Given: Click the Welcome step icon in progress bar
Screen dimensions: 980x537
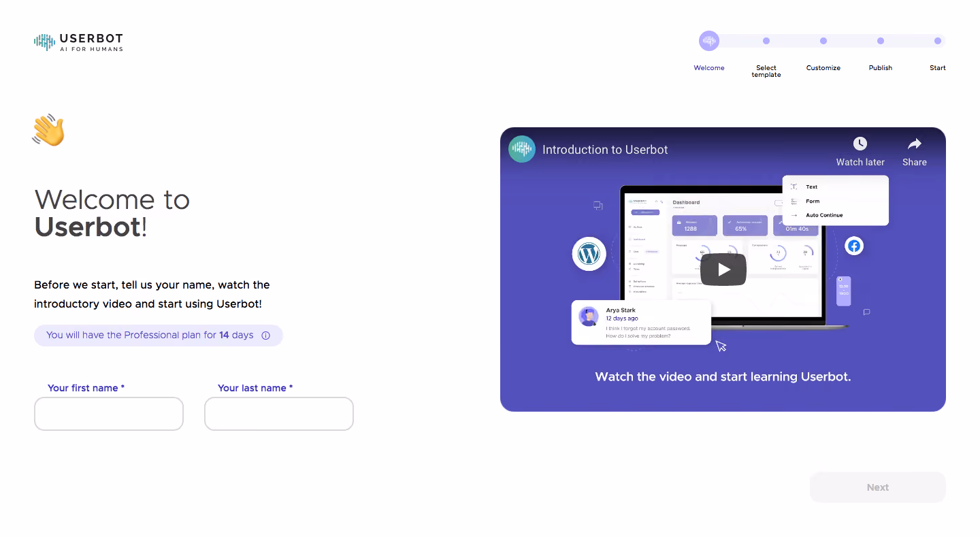Looking at the screenshot, I should pyautogui.click(x=709, y=41).
